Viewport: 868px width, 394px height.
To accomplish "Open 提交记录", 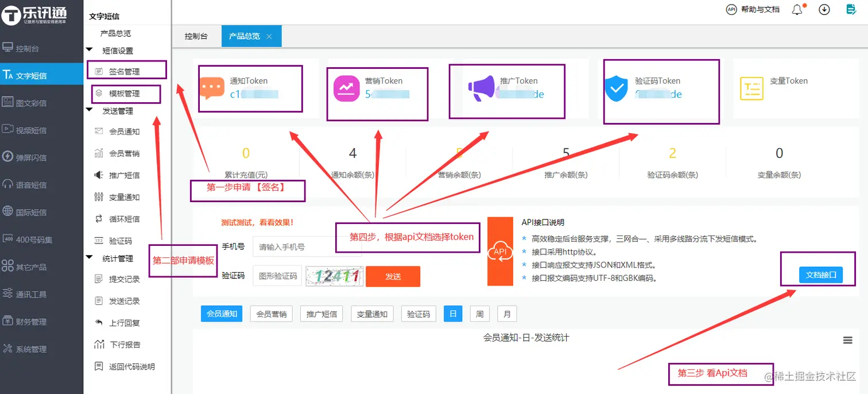I will click(x=125, y=279).
